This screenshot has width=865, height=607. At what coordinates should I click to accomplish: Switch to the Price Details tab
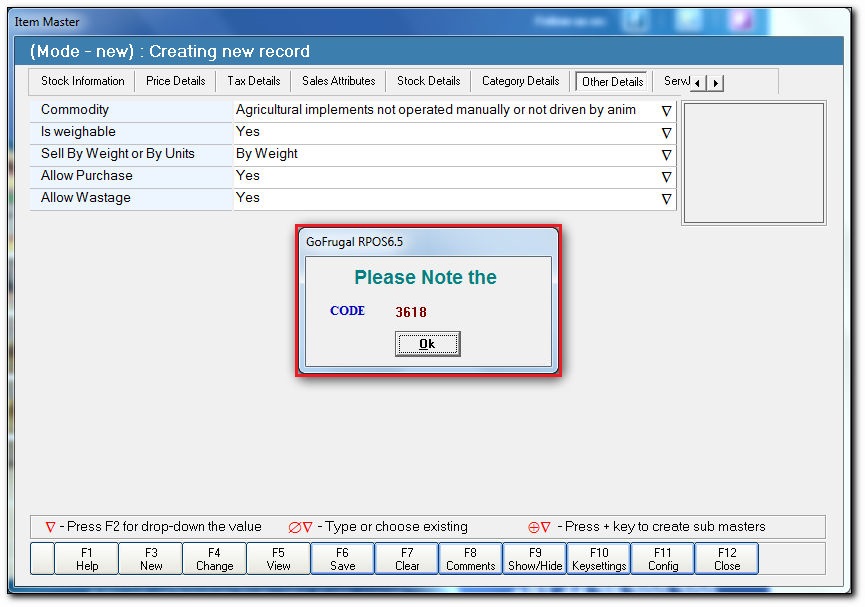(175, 81)
